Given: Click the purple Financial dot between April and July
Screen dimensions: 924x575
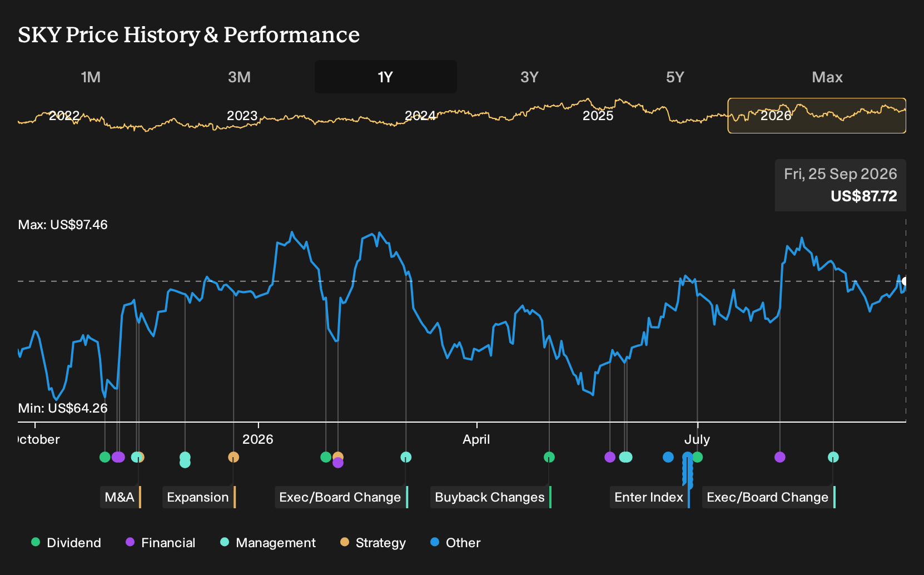Looking at the screenshot, I should pyautogui.click(x=610, y=457).
